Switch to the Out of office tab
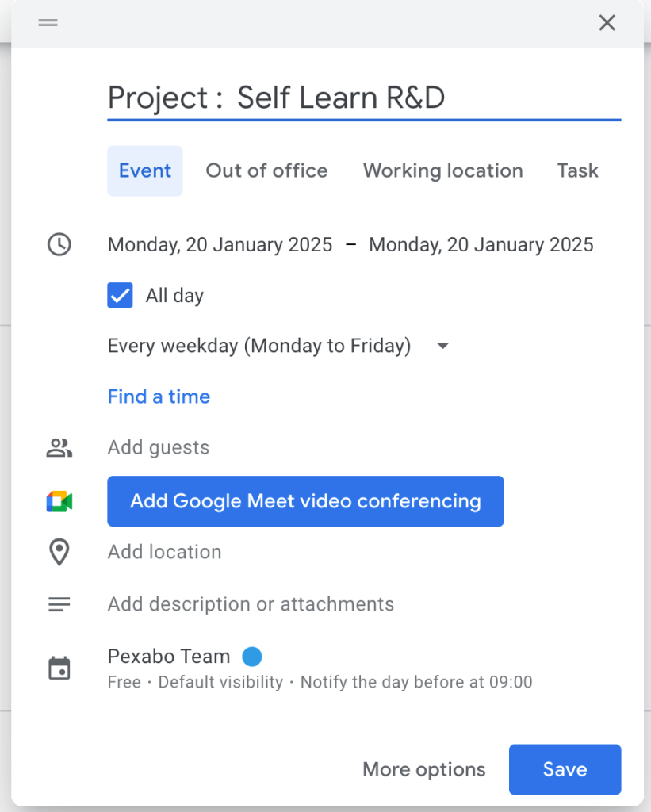This screenshot has width=651, height=812. [x=266, y=171]
